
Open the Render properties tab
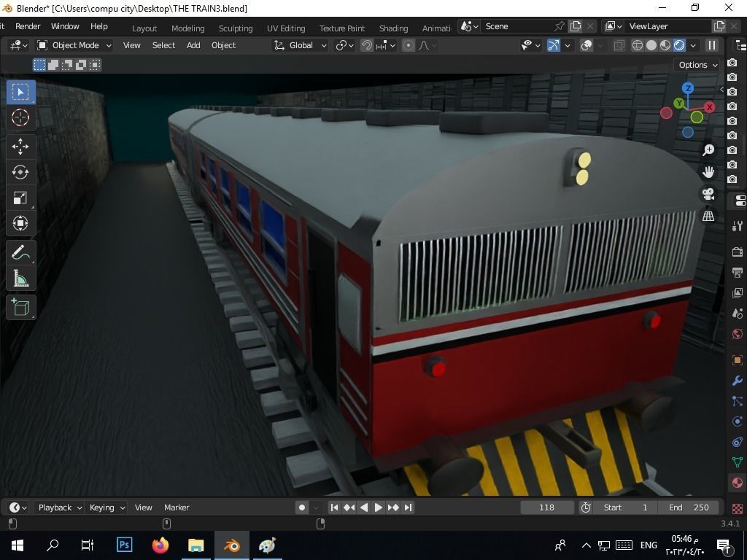click(738, 252)
